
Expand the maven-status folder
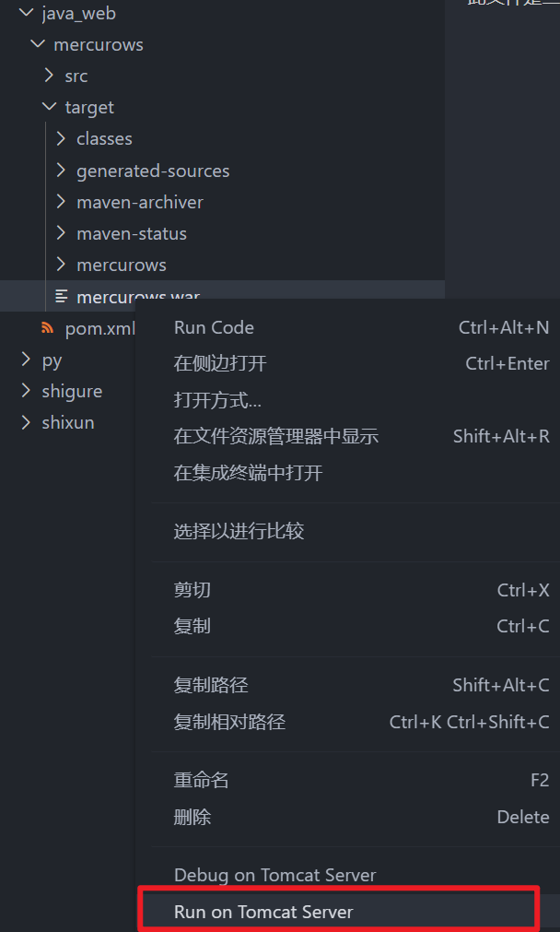tap(61, 233)
